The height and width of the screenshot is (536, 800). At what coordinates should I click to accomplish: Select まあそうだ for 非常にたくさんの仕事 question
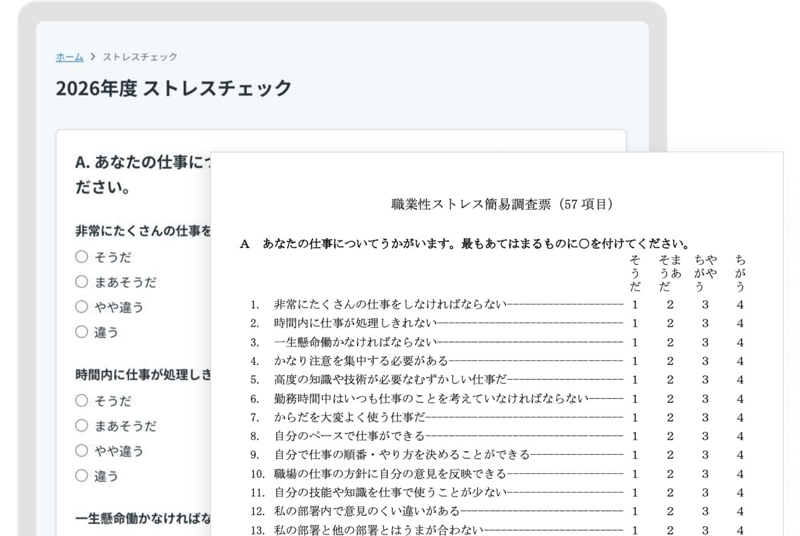point(82,282)
